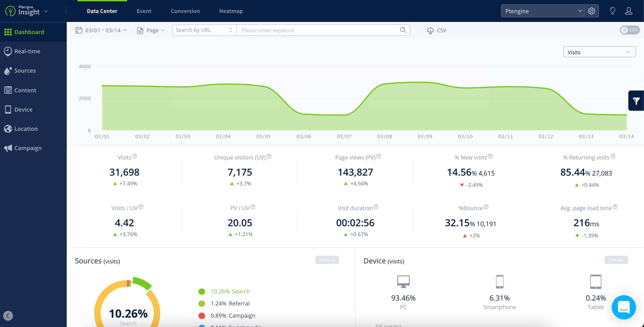Click the lightbulb tips icon

pos(612,11)
